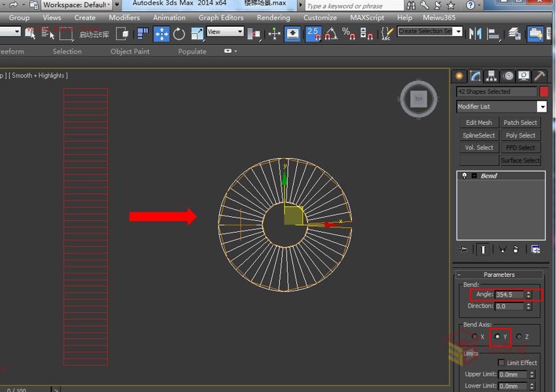Click the ViewCube Top face
The width and height of the screenshot is (556, 392).
pos(419,99)
